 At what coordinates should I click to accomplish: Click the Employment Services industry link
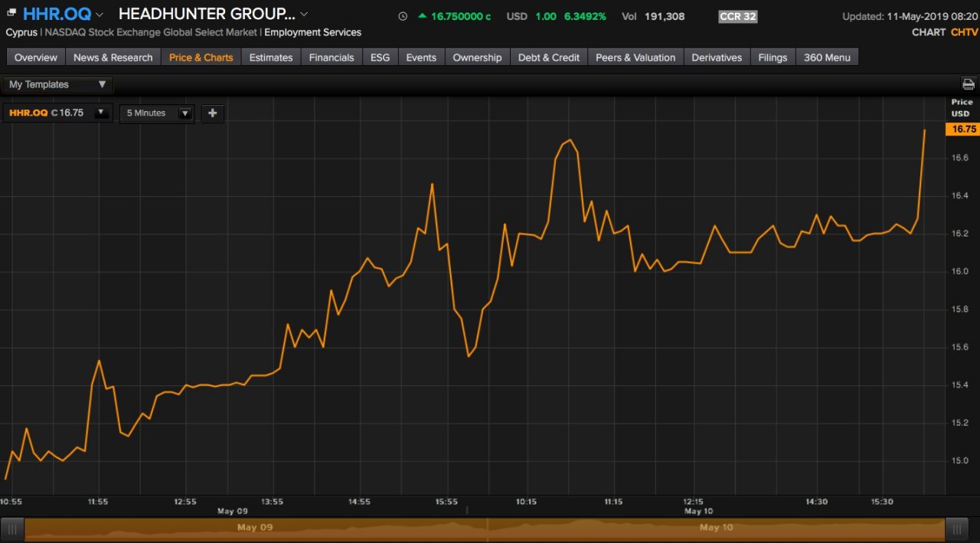coord(312,32)
